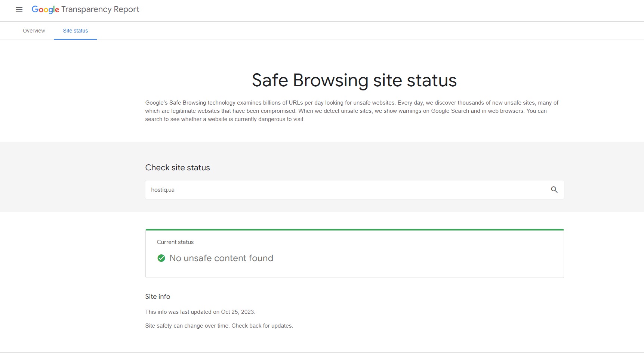Click the green checkmark status icon
This screenshot has width=644, height=353.
coord(161,258)
